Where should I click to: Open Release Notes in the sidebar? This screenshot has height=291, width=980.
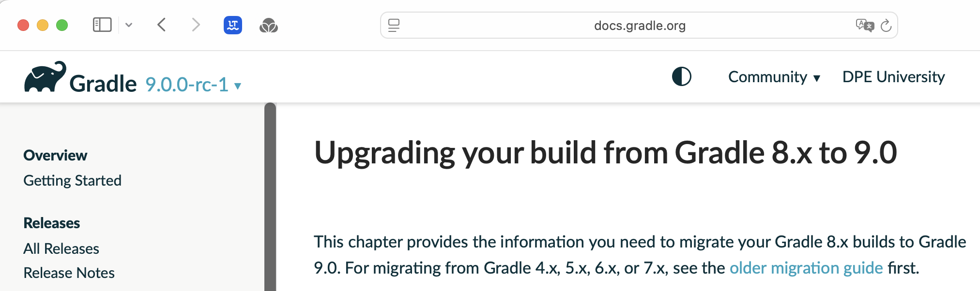point(69,273)
